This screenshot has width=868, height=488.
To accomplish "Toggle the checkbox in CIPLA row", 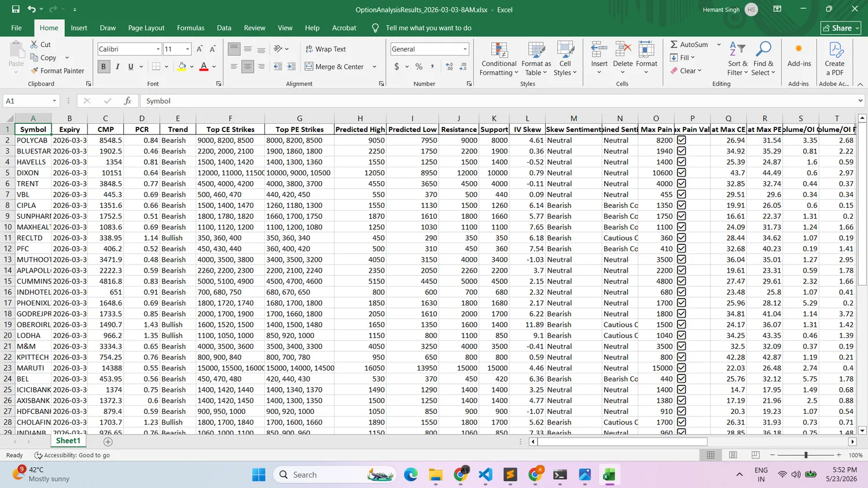I will pos(681,205).
